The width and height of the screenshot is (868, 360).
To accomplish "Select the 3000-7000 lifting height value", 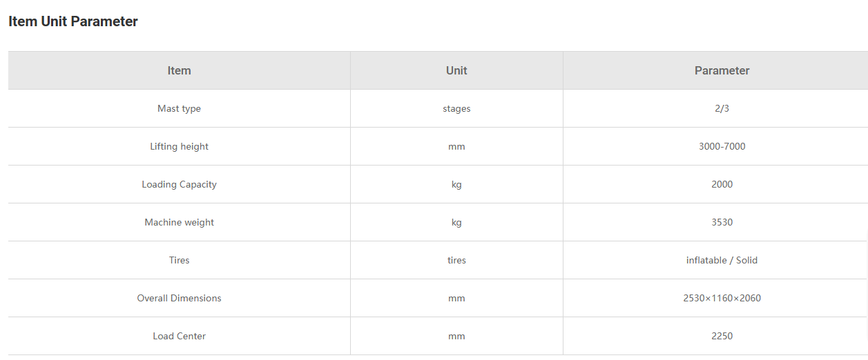I will (722, 146).
